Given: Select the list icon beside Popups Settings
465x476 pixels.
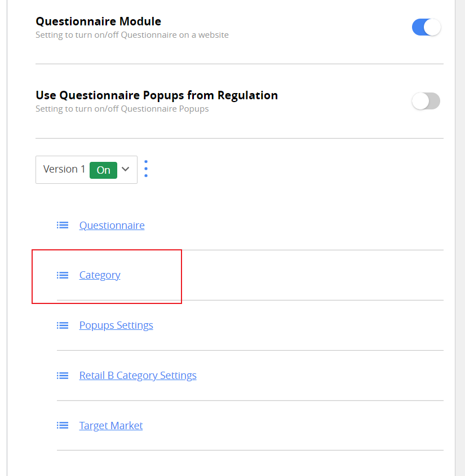Looking at the screenshot, I should (63, 325).
